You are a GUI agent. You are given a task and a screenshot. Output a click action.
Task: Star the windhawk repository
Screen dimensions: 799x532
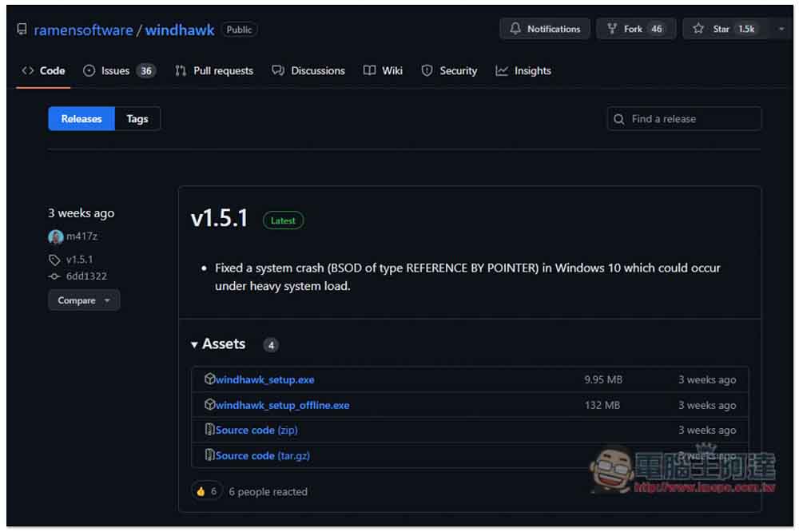[725, 29]
